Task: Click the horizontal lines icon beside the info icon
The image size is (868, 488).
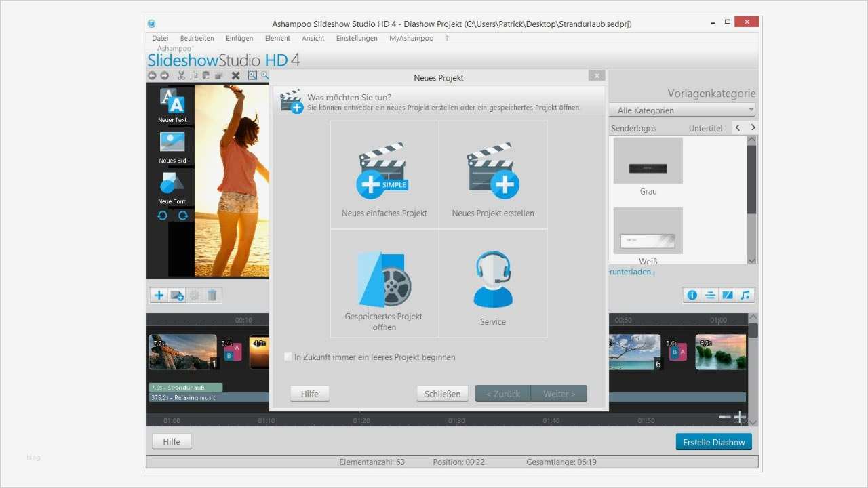Action: 710,295
